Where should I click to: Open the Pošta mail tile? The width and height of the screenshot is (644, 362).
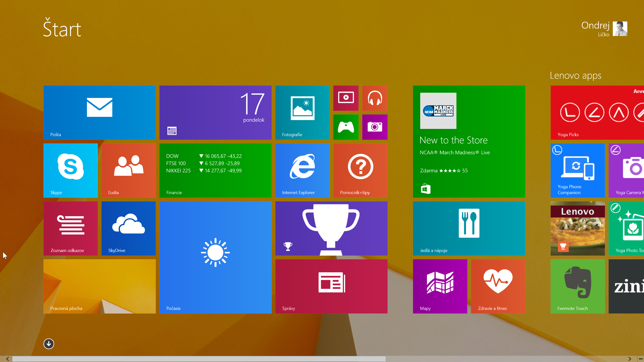[x=99, y=112]
